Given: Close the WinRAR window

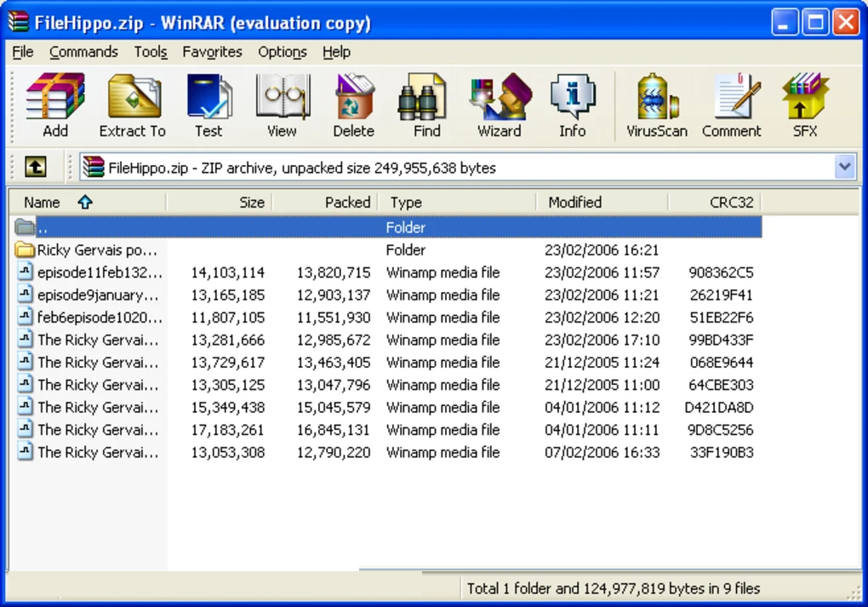Looking at the screenshot, I should tap(846, 23).
